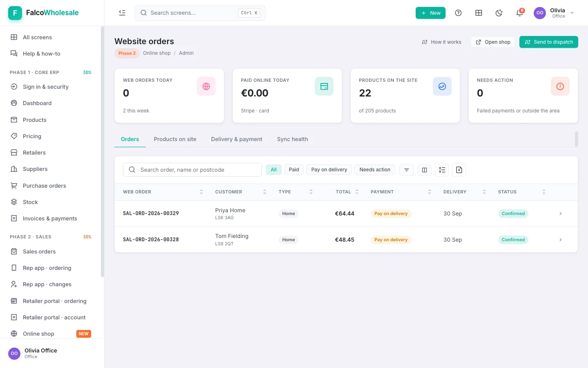Open Retailers in the sidebar
The image size is (588, 368).
coord(51,153)
